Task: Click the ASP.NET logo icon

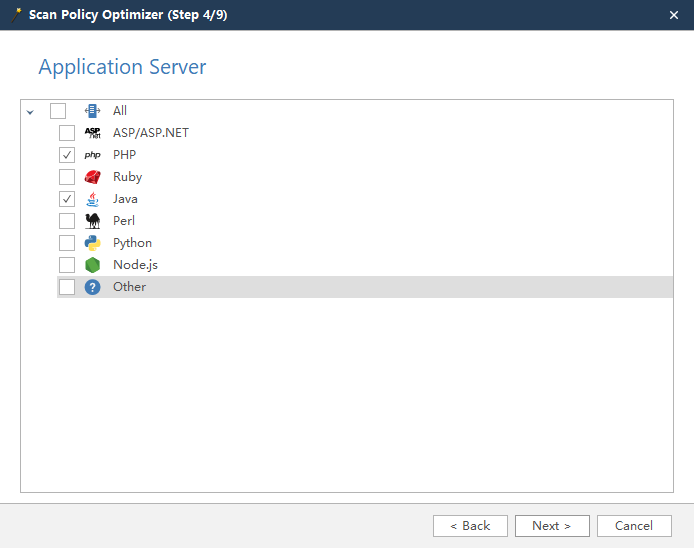Action: pos(93,133)
